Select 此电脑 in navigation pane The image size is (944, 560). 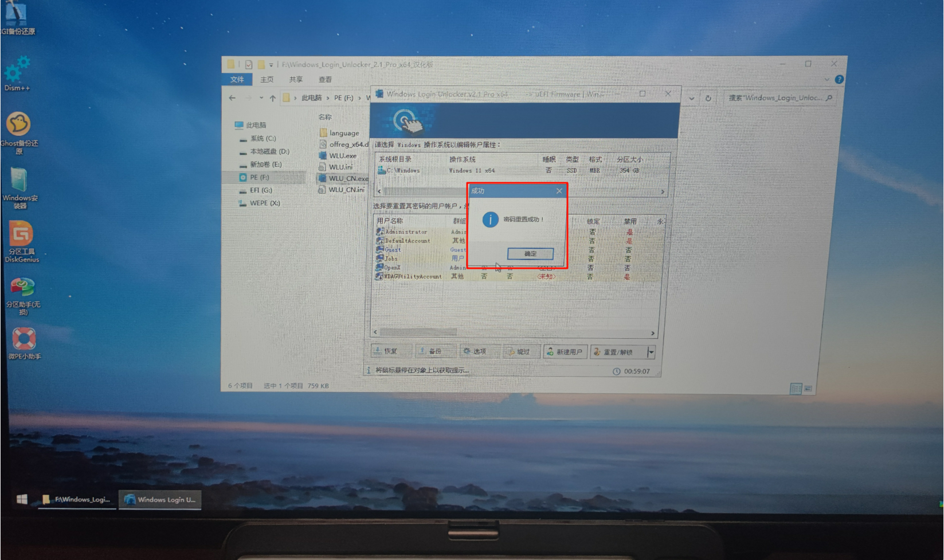click(x=250, y=125)
